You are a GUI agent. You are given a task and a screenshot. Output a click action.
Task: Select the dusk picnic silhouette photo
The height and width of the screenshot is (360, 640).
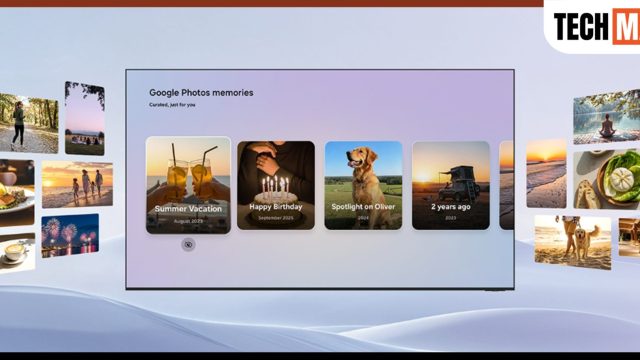[85, 118]
